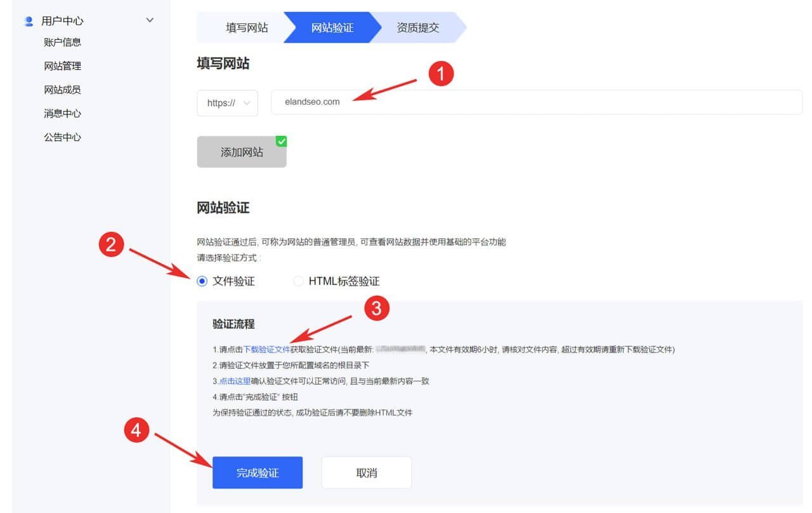Click step 2 text 请将验证文件放置于您所配置域名的根目录下

pyautogui.click(x=291, y=366)
